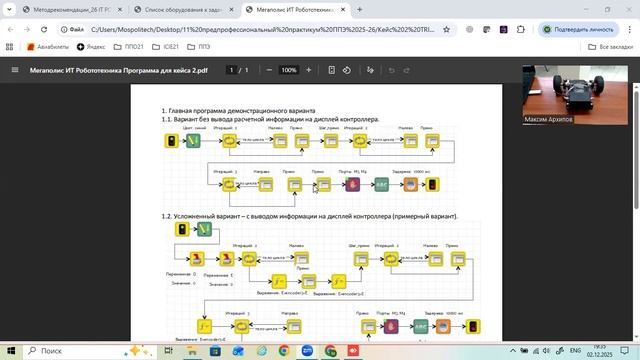Screen dimensions: 640x360
Task: Click the 100% zoom level field
Action: 289,70
